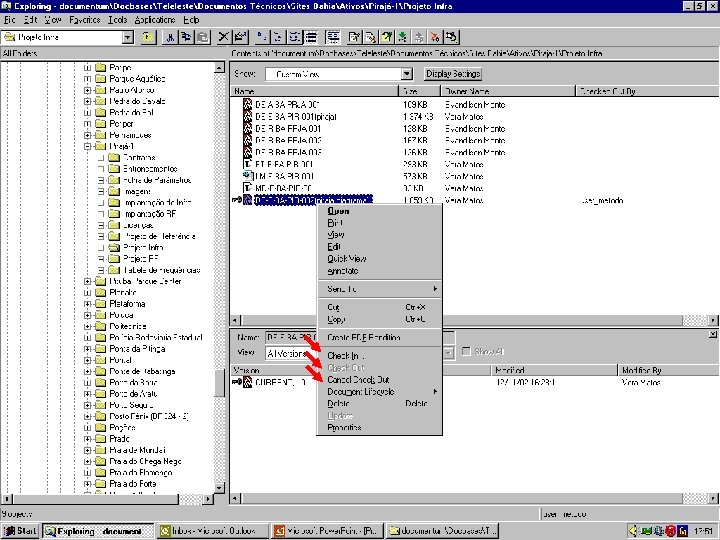Click the folder tree vertical scrollbar thumb

(x=219, y=384)
